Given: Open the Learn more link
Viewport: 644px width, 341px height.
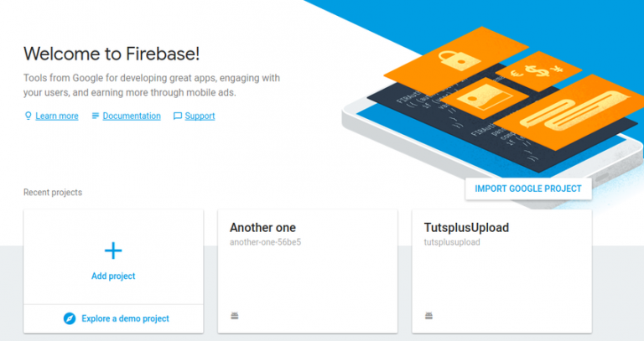Looking at the screenshot, I should click(x=57, y=116).
